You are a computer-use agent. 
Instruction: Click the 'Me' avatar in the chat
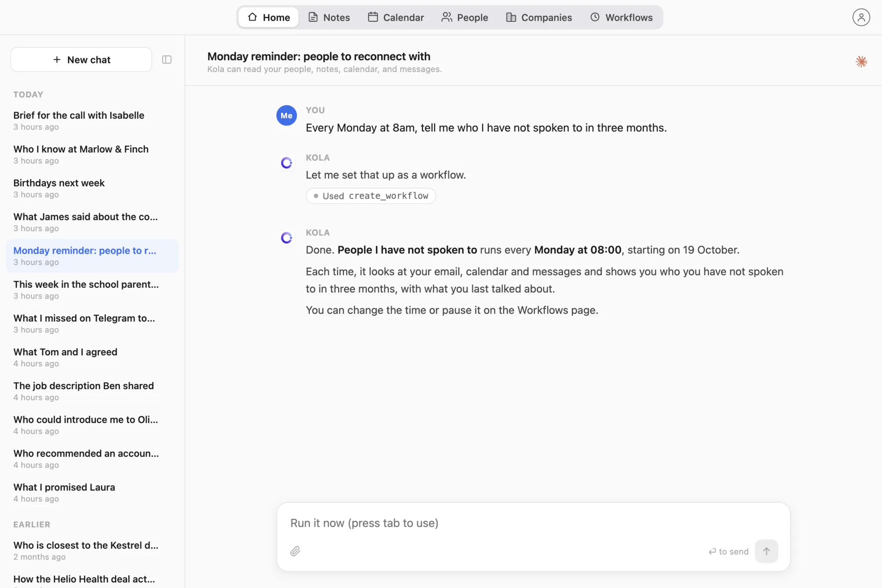coord(286,115)
